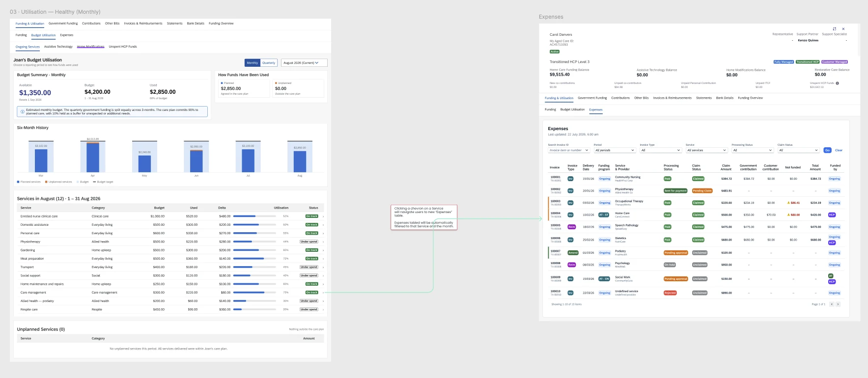This screenshot has height=378, width=868.
Task: Open the Claim Status filter dropdown
Action: coord(798,150)
